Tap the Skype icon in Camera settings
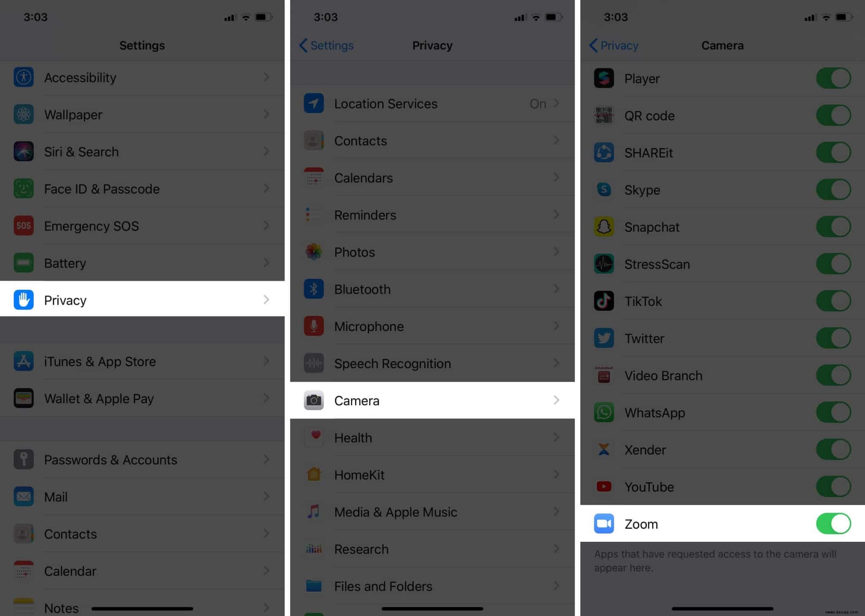865x616 pixels. [x=604, y=189]
